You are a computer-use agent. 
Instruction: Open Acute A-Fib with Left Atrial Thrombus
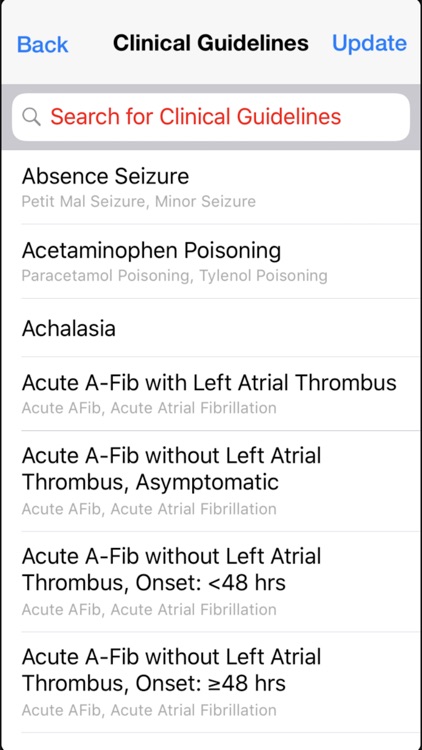pos(211,394)
